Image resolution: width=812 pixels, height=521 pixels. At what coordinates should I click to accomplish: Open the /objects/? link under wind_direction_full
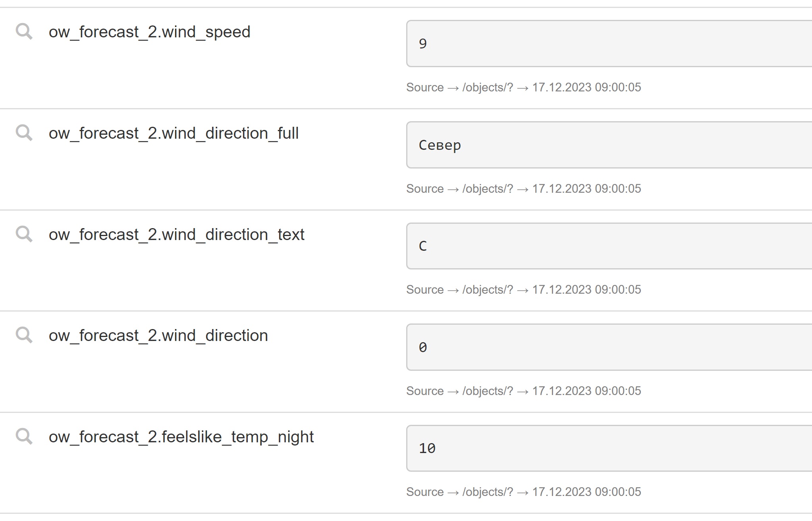tap(488, 189)
